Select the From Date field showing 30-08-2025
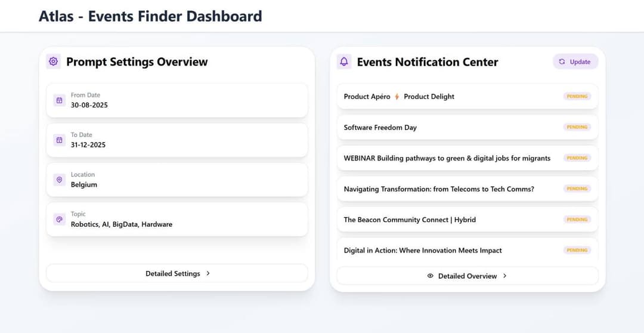The width and height of the screenshot is (644, 333). coord(177,100)
